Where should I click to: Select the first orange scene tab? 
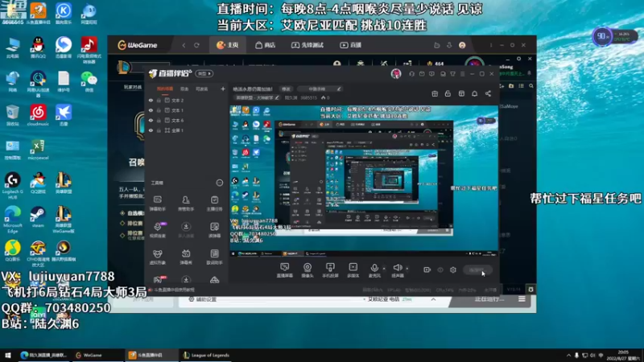pyautogui.click(x=165, y=88)
